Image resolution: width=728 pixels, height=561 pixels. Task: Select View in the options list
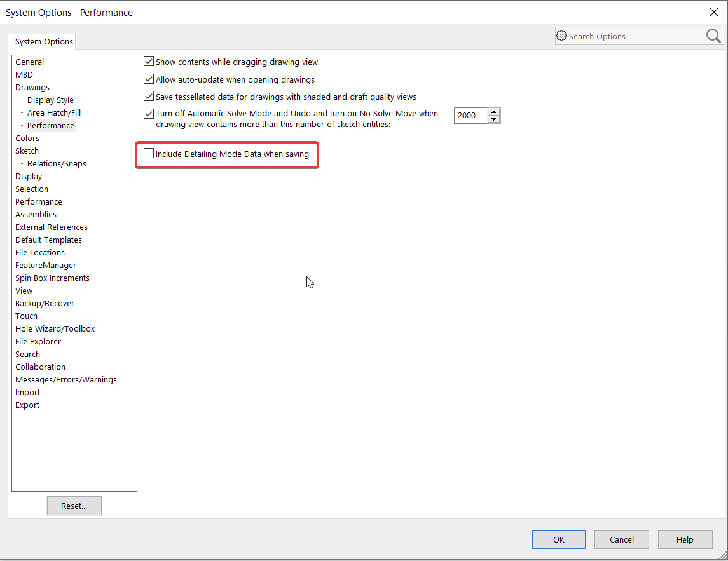(x=24, y=290)
